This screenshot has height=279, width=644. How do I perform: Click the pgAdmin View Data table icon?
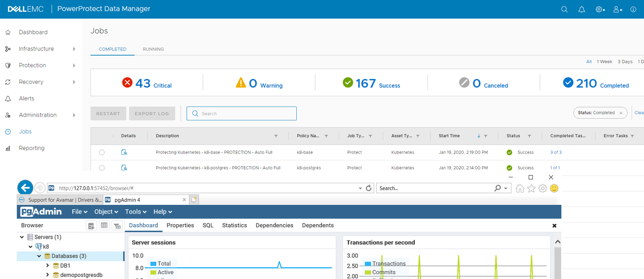pos(104,226)
